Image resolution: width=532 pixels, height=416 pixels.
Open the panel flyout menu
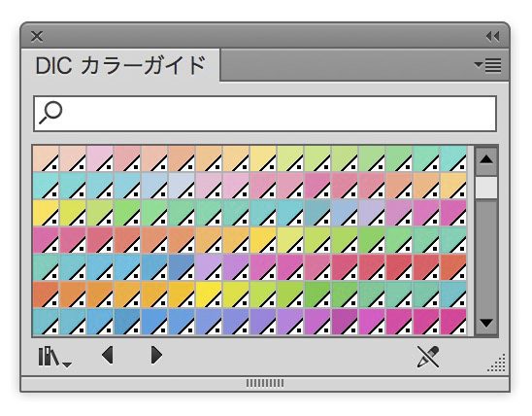tap(488, 65)
